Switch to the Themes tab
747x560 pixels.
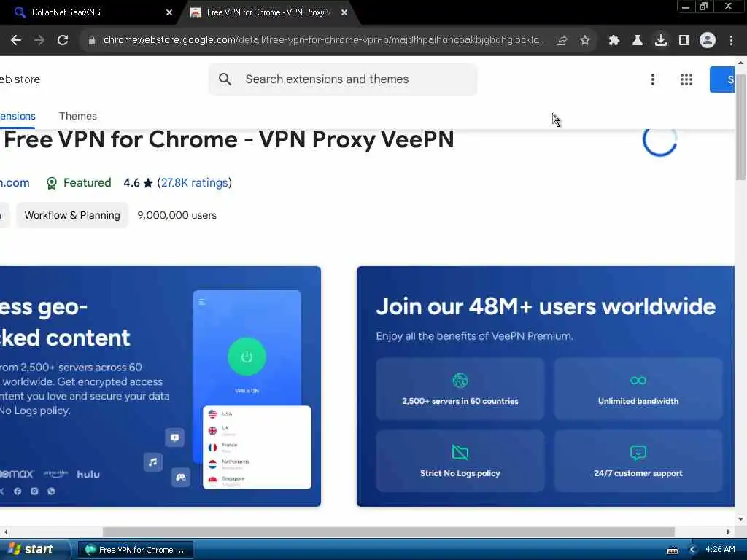77,116
